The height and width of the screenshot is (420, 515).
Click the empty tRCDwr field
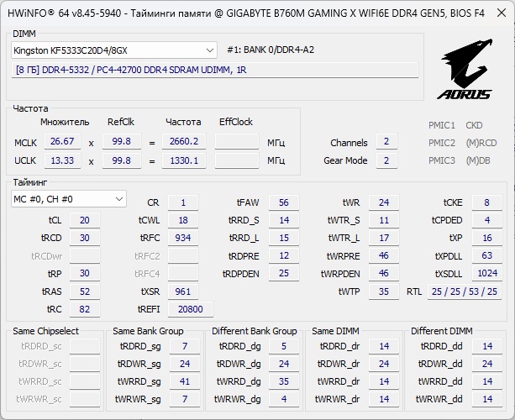(84, 256)
